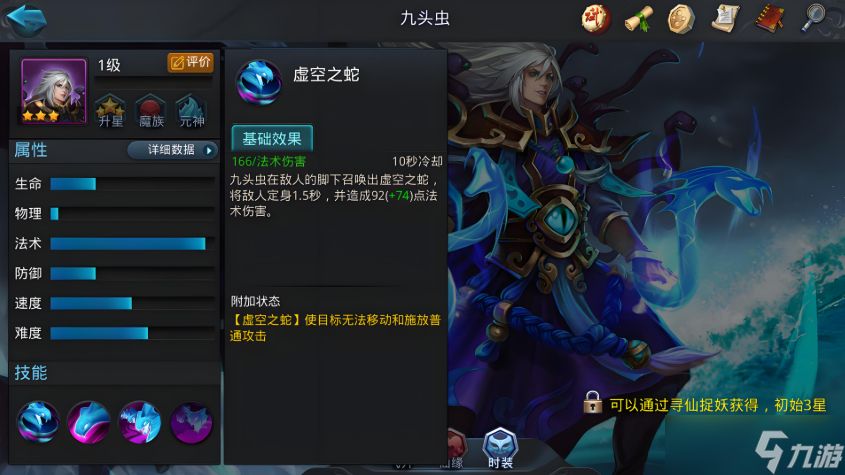Switch to the 基础效果 tab
Image resolution: width=845 pixels, height=475 pixels.
(272, 139)
